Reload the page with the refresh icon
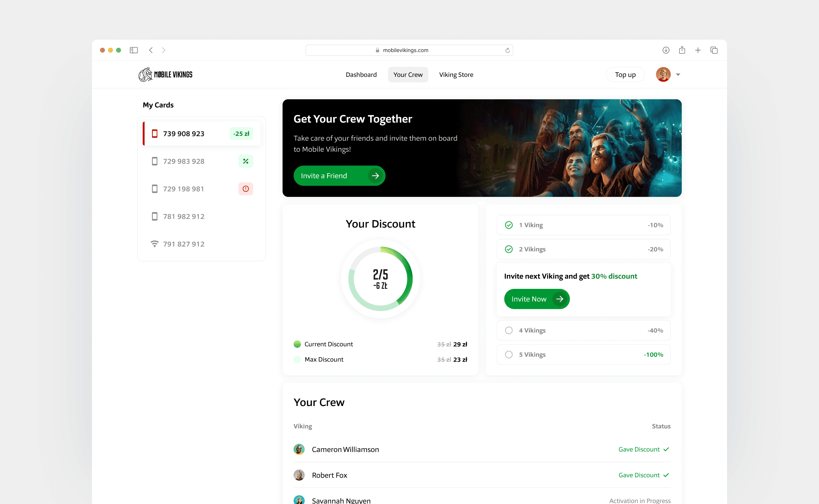 (507, 50)
